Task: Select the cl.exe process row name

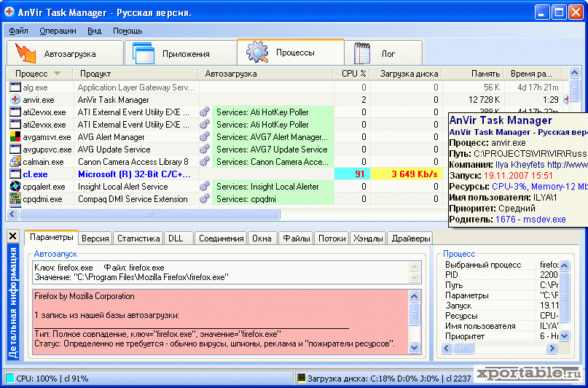Action: 35,174
